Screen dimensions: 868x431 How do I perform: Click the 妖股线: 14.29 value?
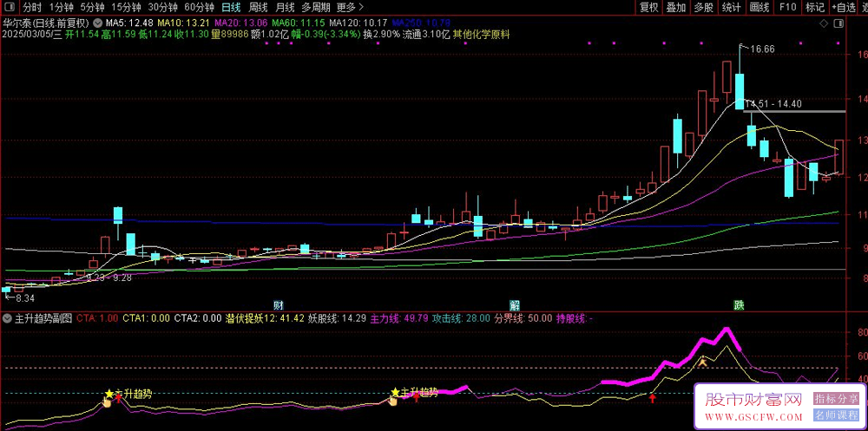tap(338, 318)
